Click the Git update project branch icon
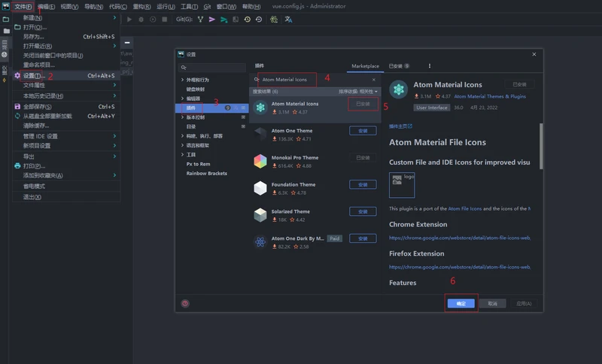 pyautogui.click(x=200, y=20)
